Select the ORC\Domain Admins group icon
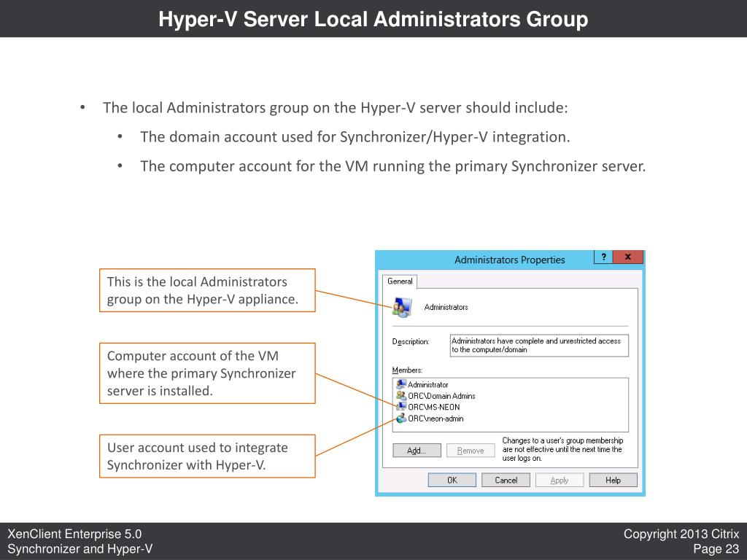The height and width of the screenshot is (560, 747). click(401, 395)
